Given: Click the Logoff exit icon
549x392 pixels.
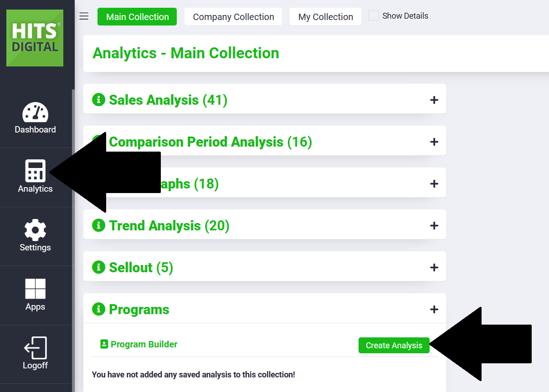Looking at the screenshot, I should pos(35,348).
